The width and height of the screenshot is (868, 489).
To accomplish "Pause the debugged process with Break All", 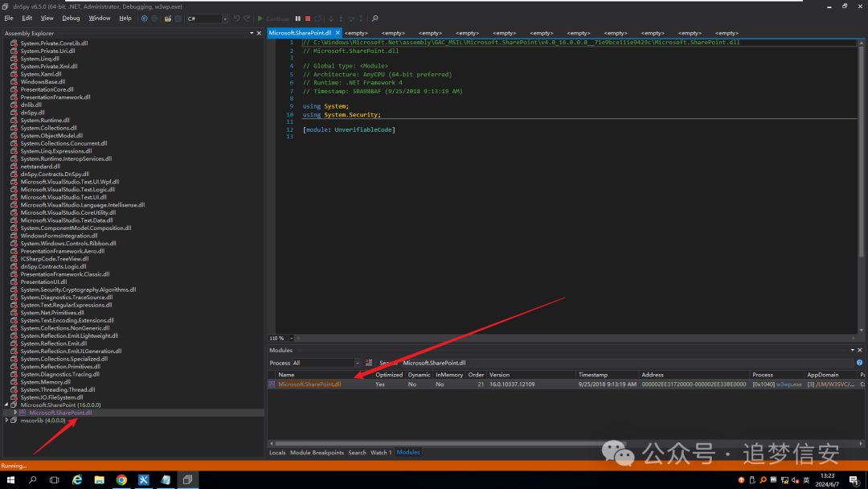I will tap(298, 18).
